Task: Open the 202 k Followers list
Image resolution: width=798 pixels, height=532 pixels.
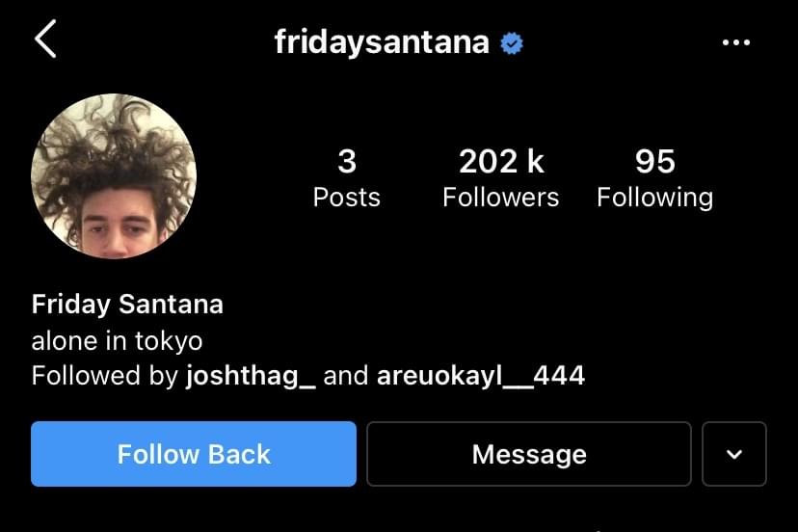Action: (501, 178)
